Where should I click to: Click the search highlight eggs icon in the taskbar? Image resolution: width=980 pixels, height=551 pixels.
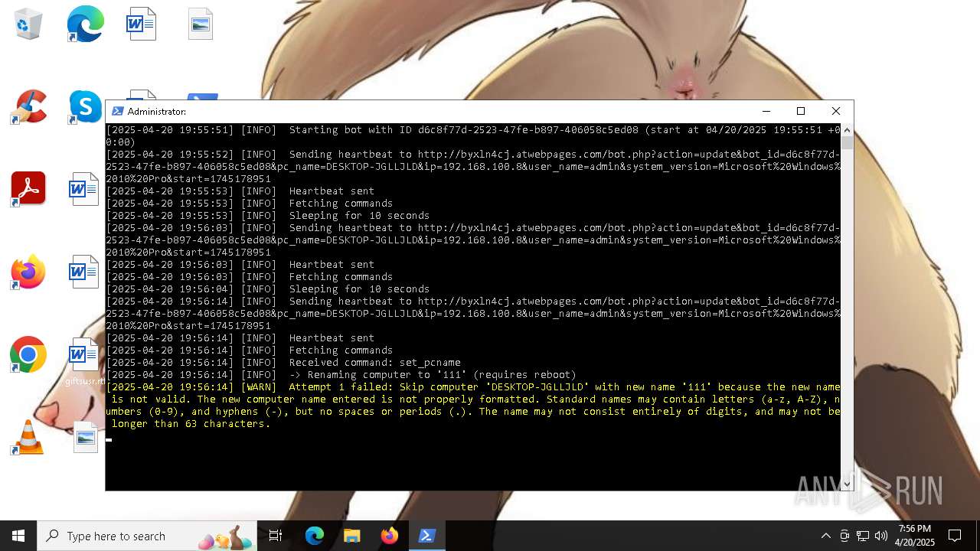225,537
